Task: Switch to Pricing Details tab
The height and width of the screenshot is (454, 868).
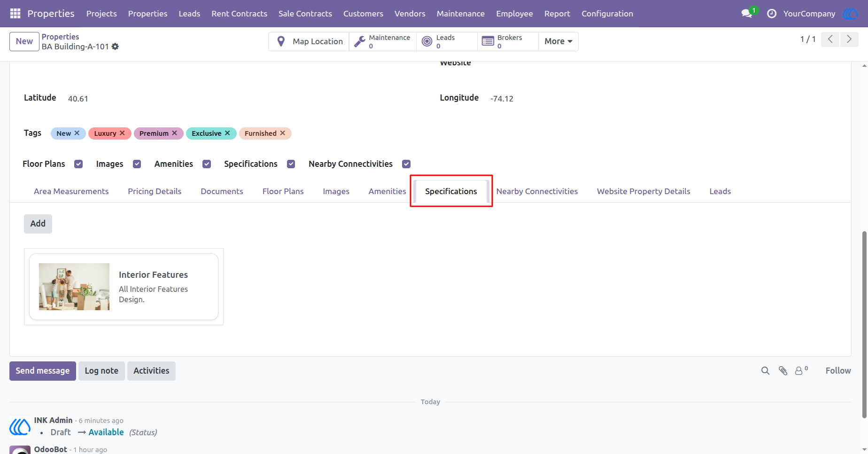Action: pos(155,191)
